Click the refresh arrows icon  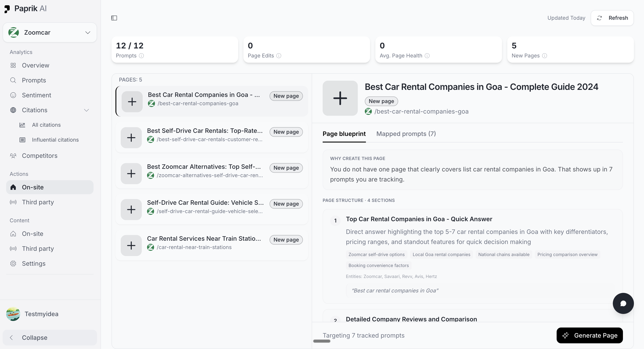click(x=599, y=18)
